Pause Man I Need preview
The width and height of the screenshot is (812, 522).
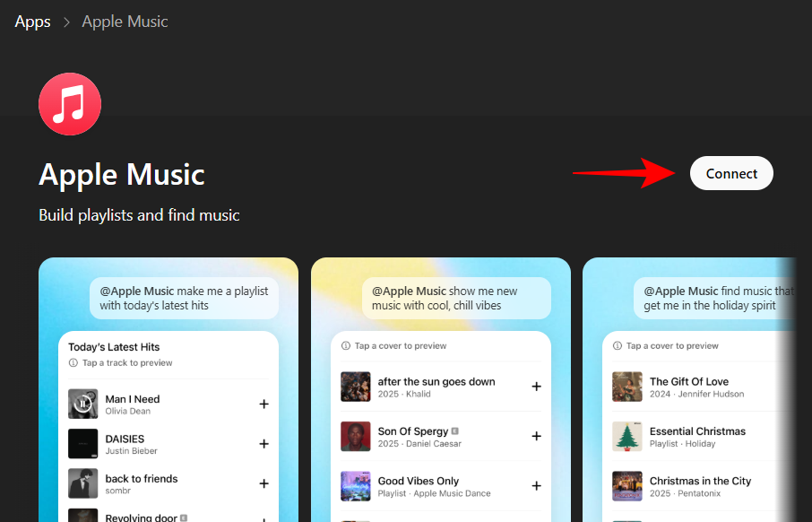click(82, 404)
